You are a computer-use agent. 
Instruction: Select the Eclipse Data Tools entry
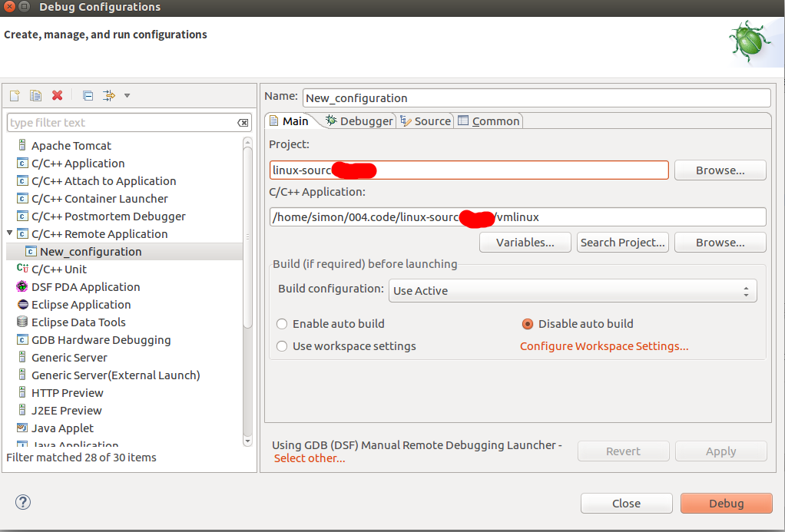click(78, 322)
